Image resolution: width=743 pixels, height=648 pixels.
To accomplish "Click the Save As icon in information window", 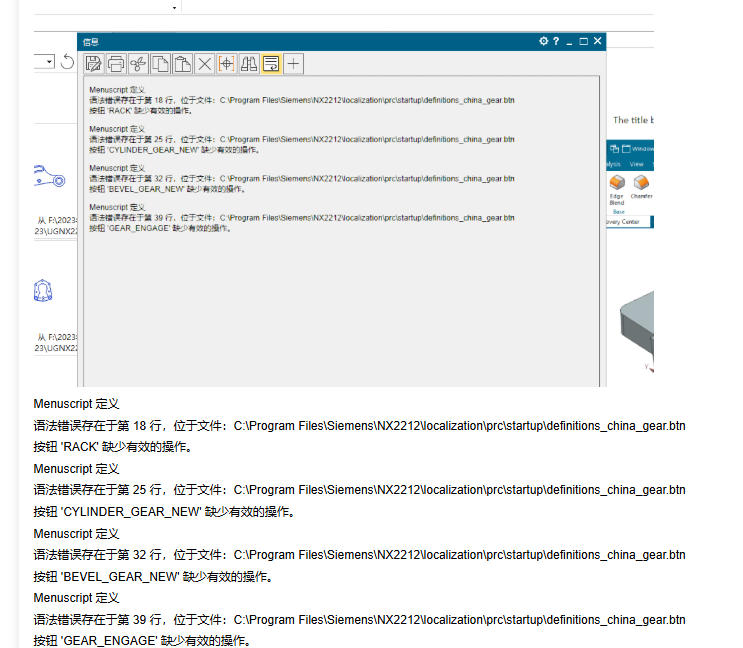I will [x=93, y=63].
